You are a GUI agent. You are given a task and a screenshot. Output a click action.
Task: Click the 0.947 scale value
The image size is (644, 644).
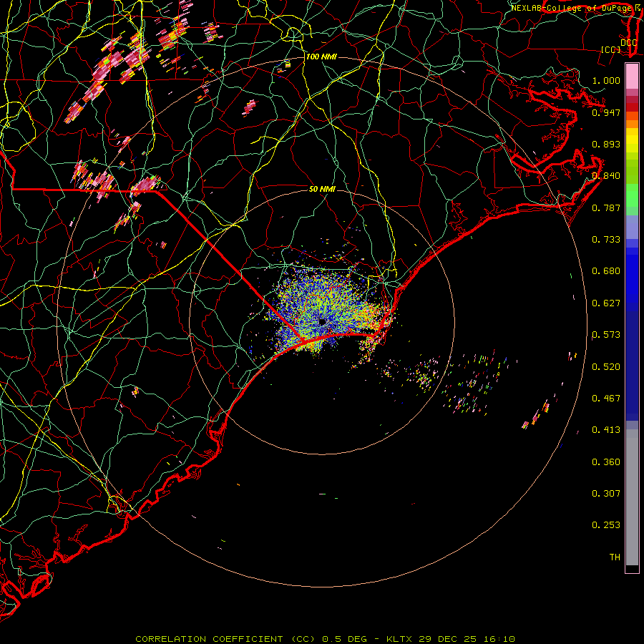606,112
